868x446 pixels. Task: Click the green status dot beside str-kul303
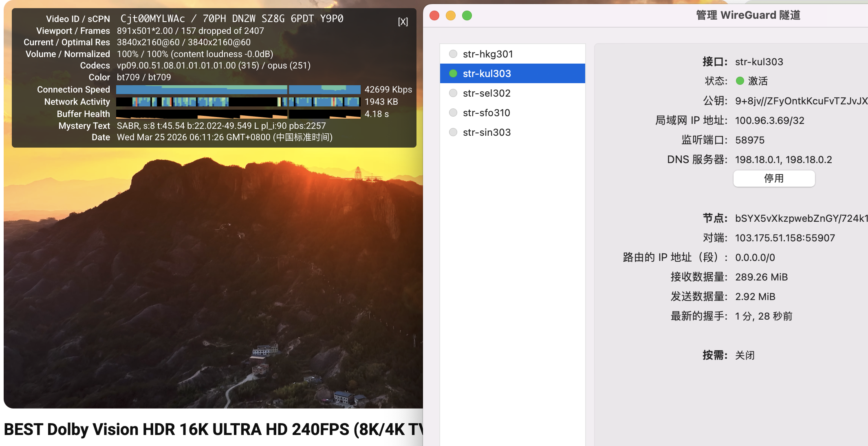(x=452, y=73)
